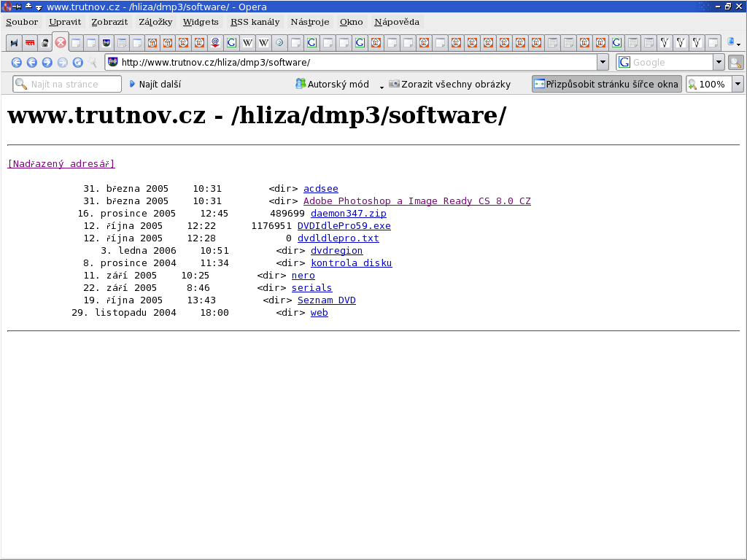The image size is (747, 560).
Task: Open the web directory link
Action: click(320, 312)
